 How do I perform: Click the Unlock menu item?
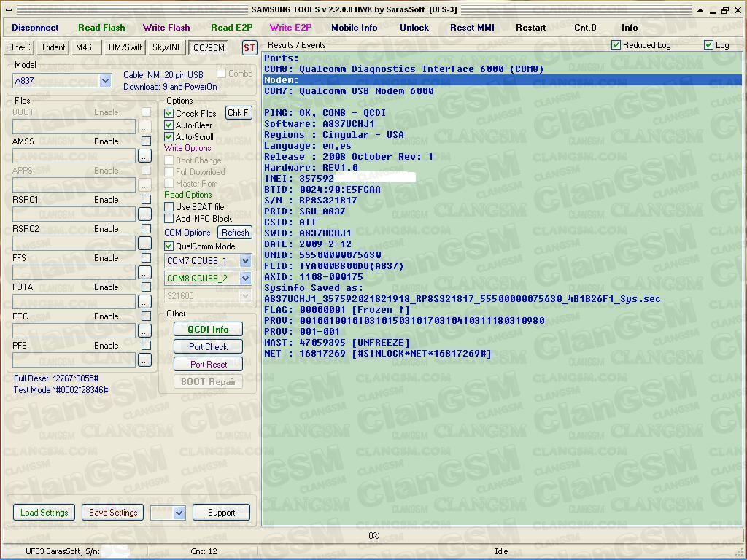[x=414, y=28]
